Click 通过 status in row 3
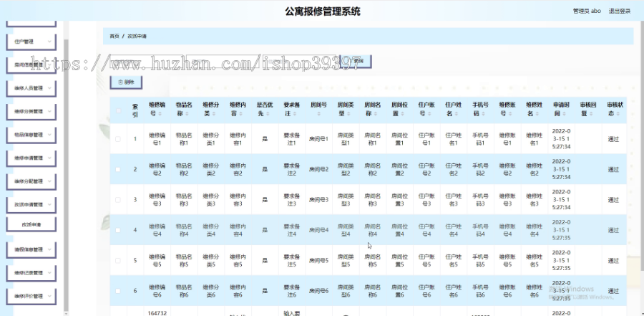The width and height of the screenshot is (644, 316). tap(613, 200)
